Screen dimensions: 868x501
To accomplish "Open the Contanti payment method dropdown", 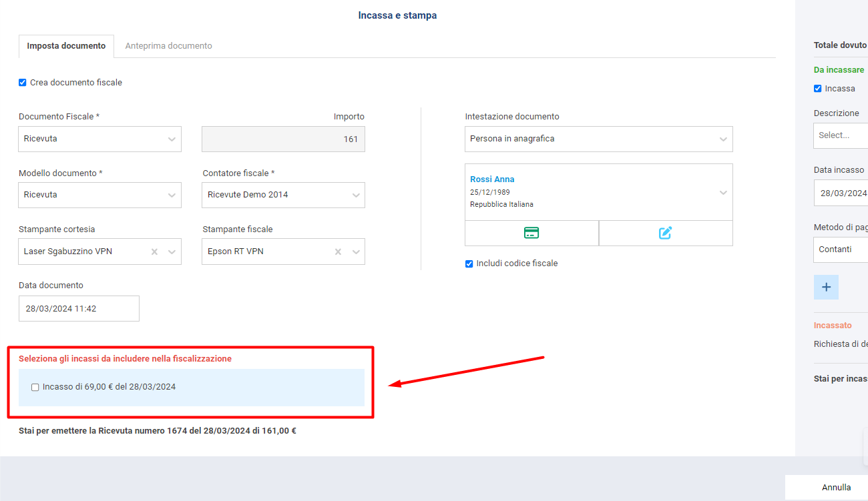I will [841, 249].
